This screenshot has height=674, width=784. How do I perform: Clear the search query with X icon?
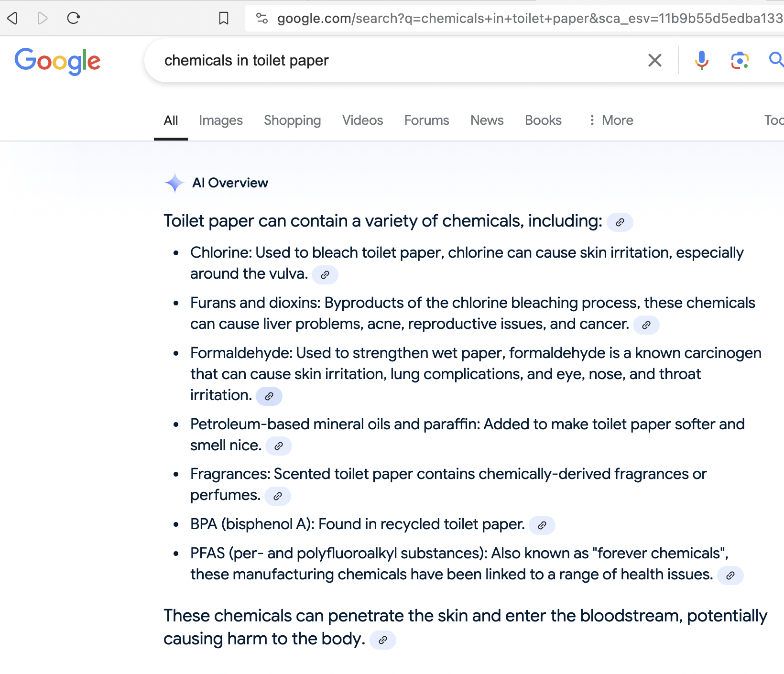click(x=654, y=60)
